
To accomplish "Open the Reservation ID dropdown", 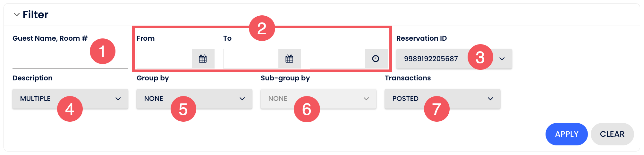I will (502, 59).
